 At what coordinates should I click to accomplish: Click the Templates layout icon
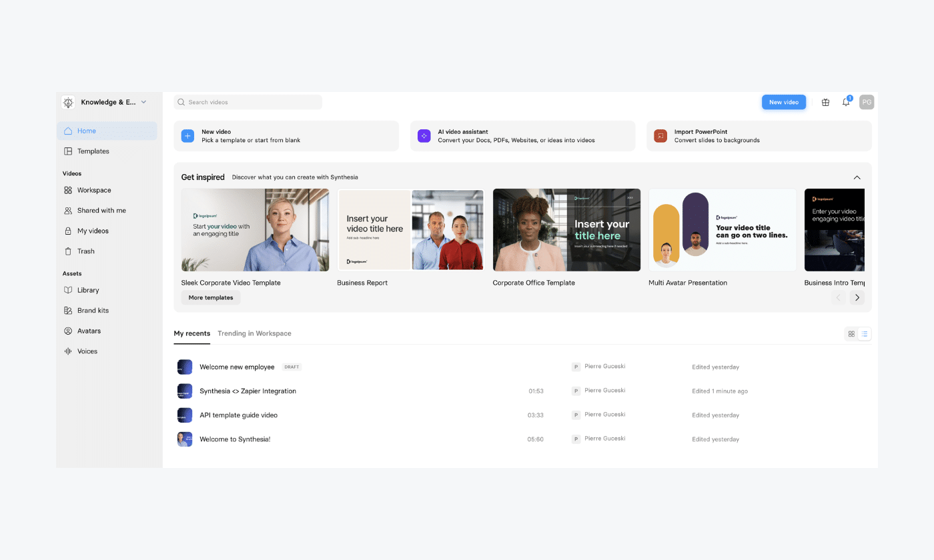[68, 151]
